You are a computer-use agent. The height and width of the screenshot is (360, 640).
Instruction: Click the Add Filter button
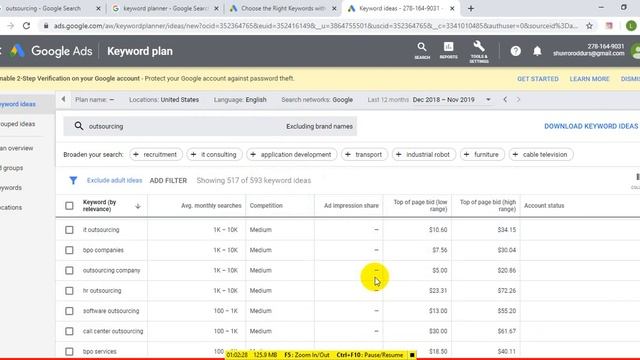[x=168, y=180]
